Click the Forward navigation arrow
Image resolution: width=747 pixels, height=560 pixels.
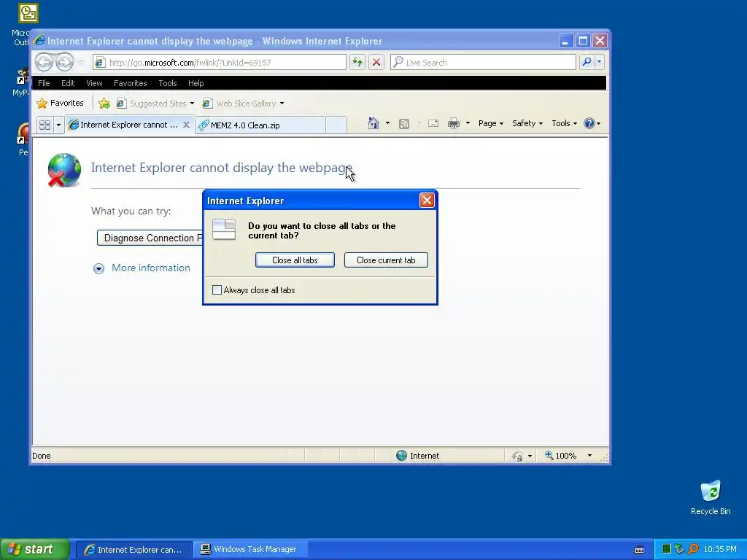click(x=64, y=62)
